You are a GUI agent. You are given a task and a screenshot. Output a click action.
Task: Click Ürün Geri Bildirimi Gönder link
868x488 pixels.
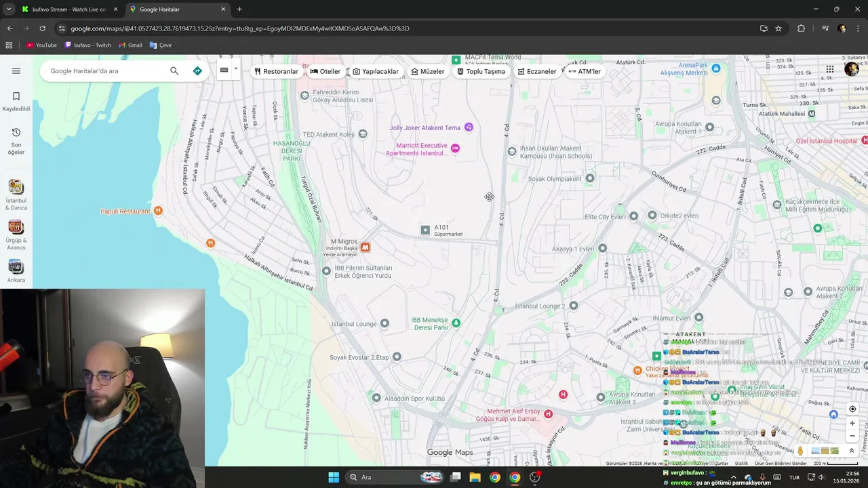[781, 464]
